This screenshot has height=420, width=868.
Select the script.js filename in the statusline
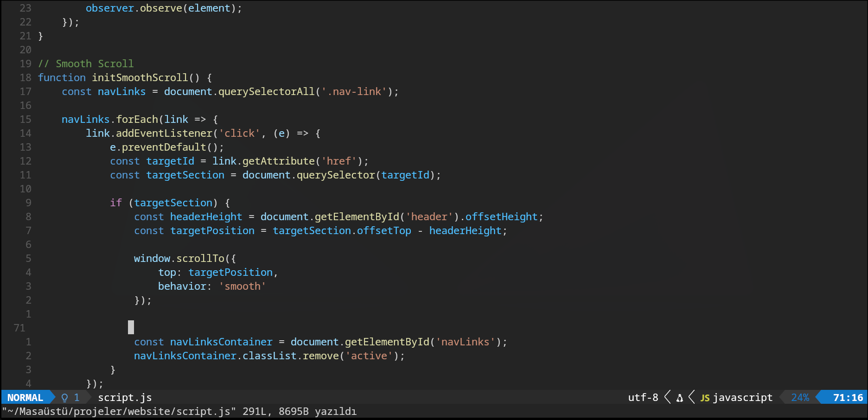coord(124,397)
